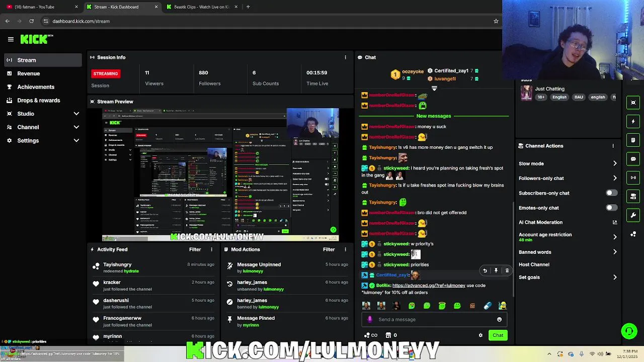
Task: Reload the page with browser refresh button
Action: tap(31, 21)
